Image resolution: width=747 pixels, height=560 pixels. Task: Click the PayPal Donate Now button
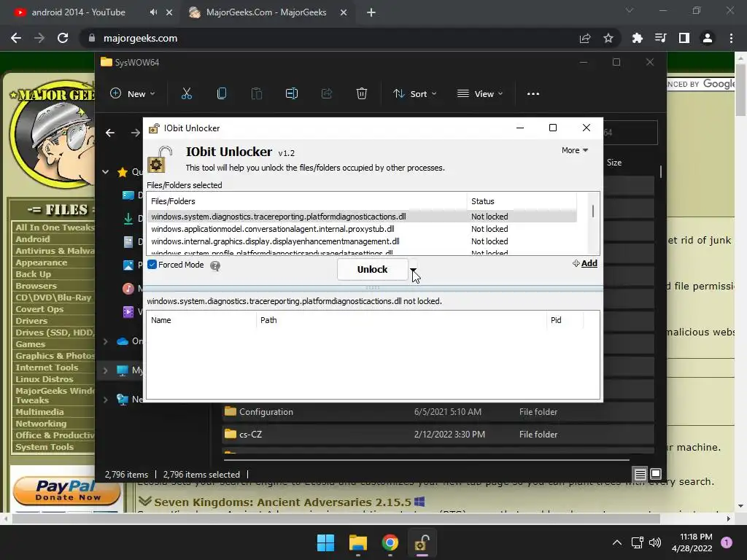pyautogui.click(x=66, y=492)
